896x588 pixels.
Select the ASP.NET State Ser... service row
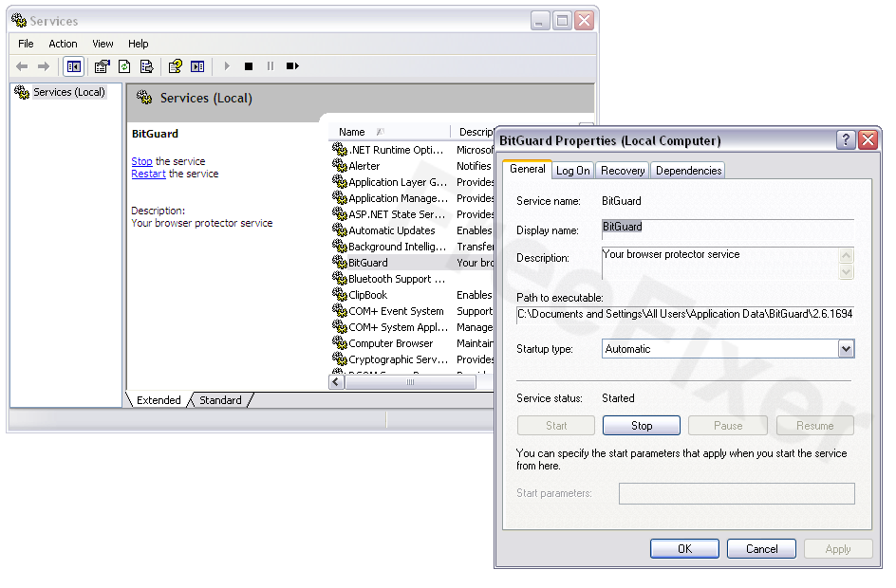tap(412, 214)
